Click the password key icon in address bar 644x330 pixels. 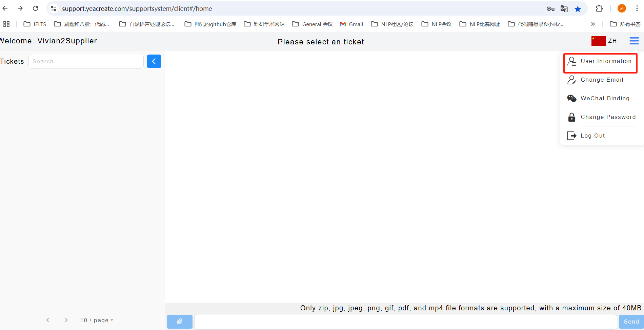pyautogui.click(x=550, y=9)
